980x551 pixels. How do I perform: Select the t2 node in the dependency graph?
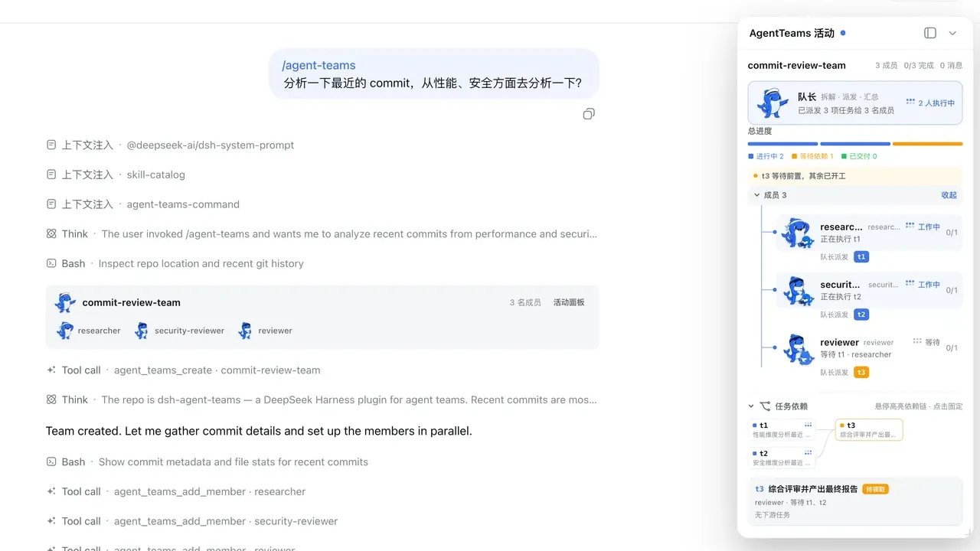782,458
